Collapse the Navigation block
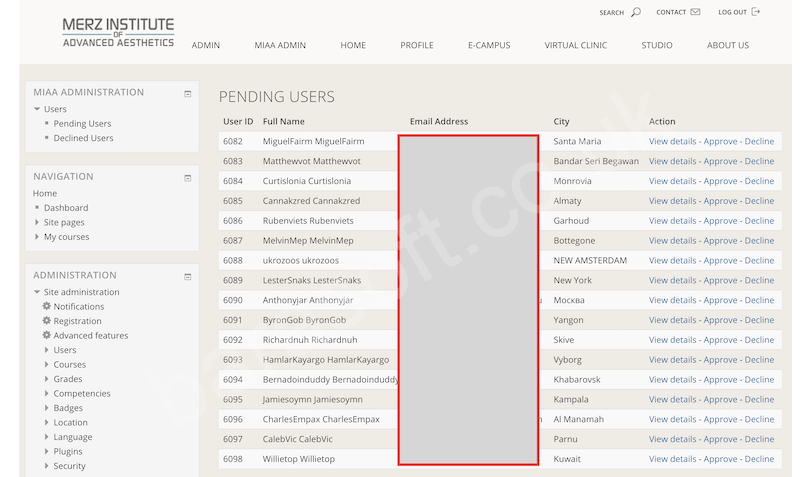The image size is (800, 477). [x=188, y=178]
